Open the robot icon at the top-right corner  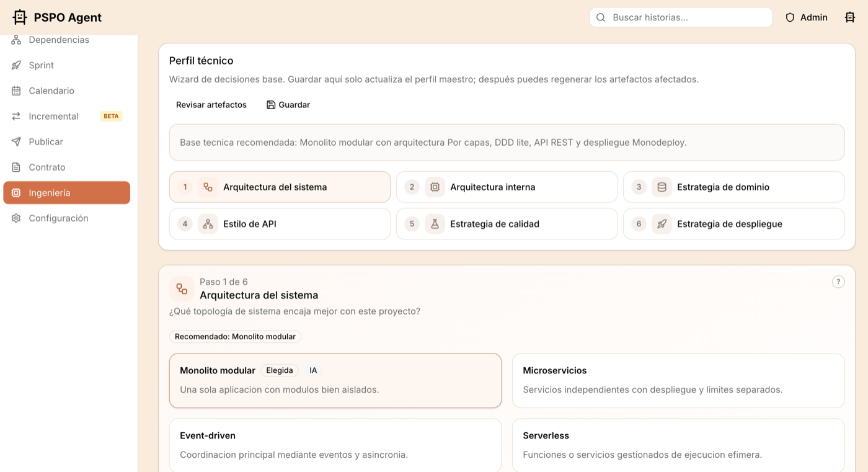[x=850, y=17]
